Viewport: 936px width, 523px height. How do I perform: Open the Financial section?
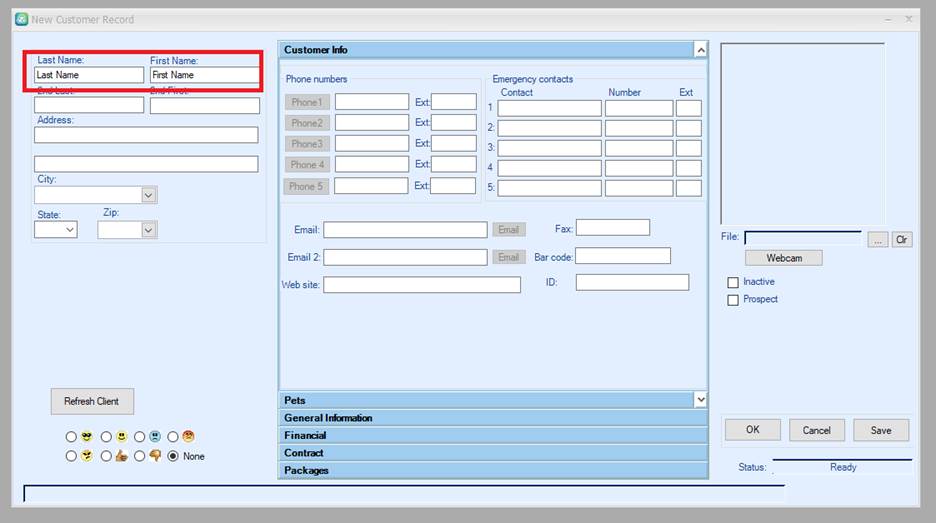click(492, 436)
